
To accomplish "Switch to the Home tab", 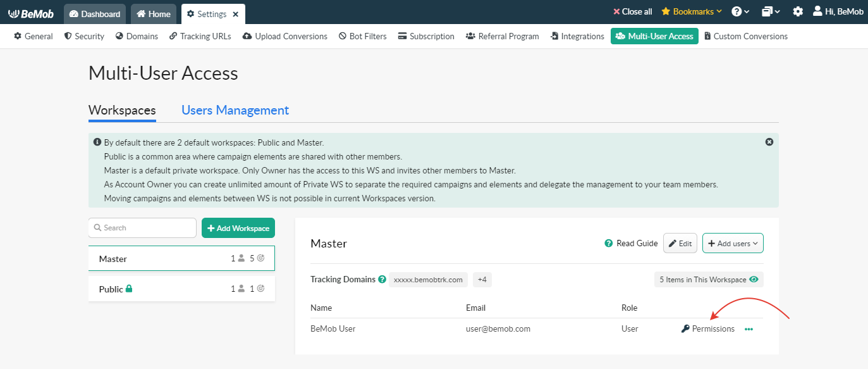I will [x=154, y=14].
